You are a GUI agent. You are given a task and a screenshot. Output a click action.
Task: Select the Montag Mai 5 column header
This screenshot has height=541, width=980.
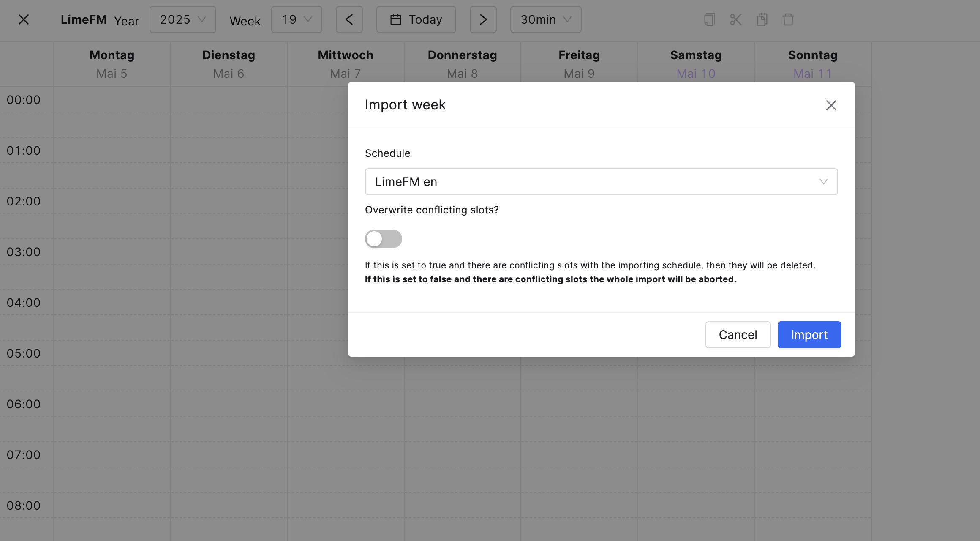(112, 64)
